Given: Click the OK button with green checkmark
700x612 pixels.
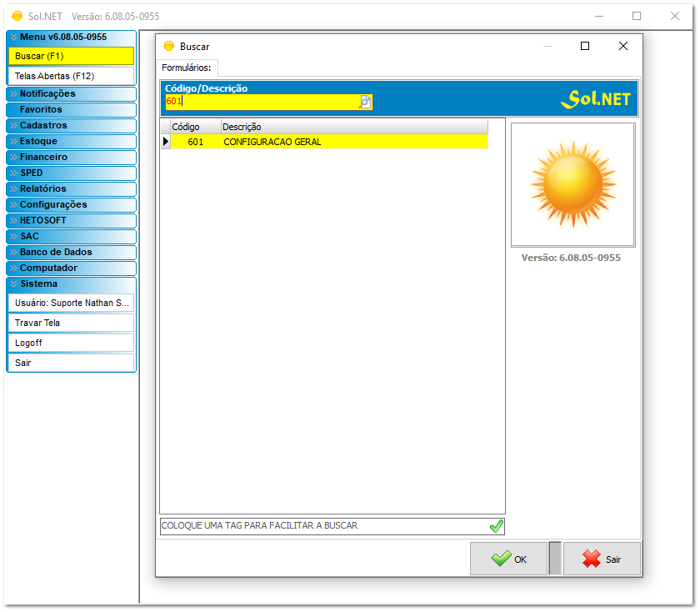Looking at the screenshot, I should [x=508, y=559].
